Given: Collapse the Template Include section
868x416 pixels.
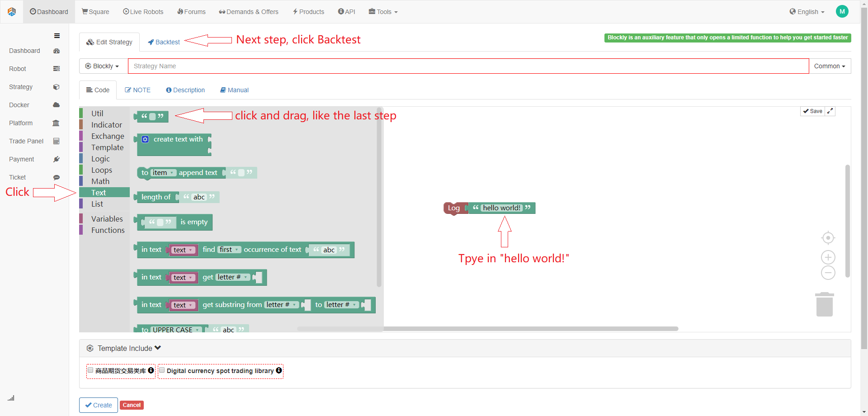Looking at the screenshot, I should click(x=158, y=348).
